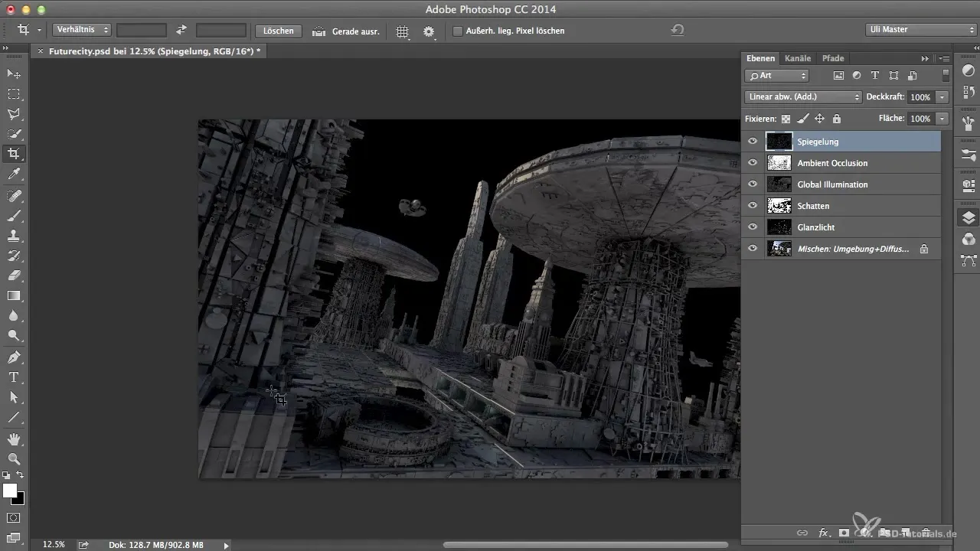Filter layers by adjustment type
Screen dimensions: 980x551
(x=857, y=76)
